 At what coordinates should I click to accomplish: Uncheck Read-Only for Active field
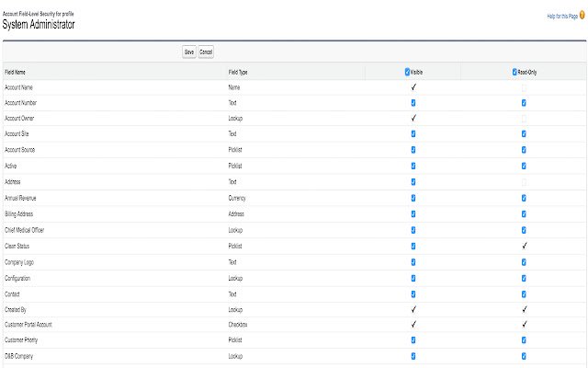pos(524,166)
